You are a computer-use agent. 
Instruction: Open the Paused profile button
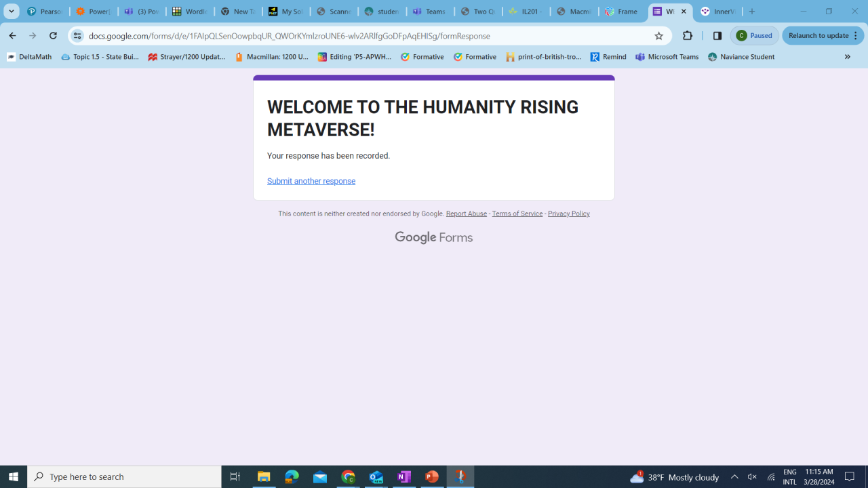point(755,36)
